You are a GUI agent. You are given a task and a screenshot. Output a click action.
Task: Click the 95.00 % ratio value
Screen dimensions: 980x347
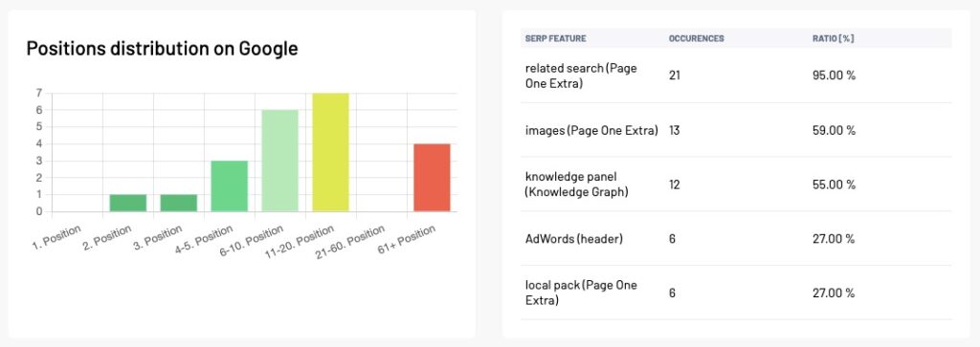tap(834, 76)
